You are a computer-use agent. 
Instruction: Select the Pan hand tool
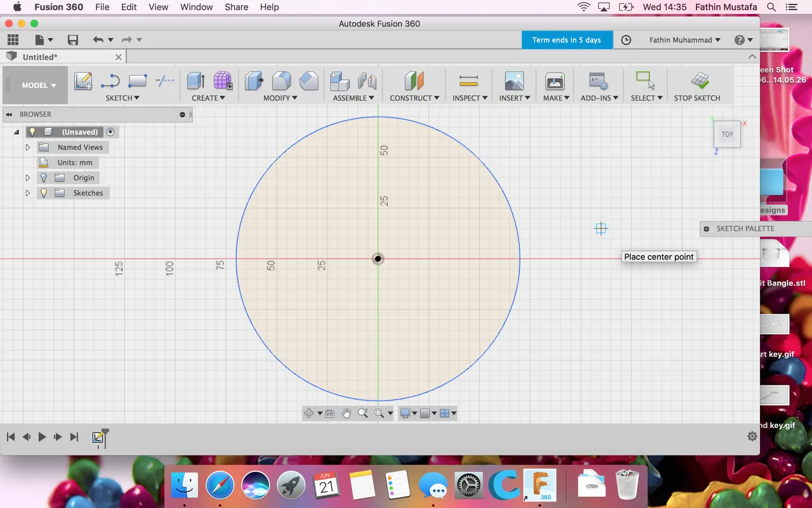click(346, 413)
